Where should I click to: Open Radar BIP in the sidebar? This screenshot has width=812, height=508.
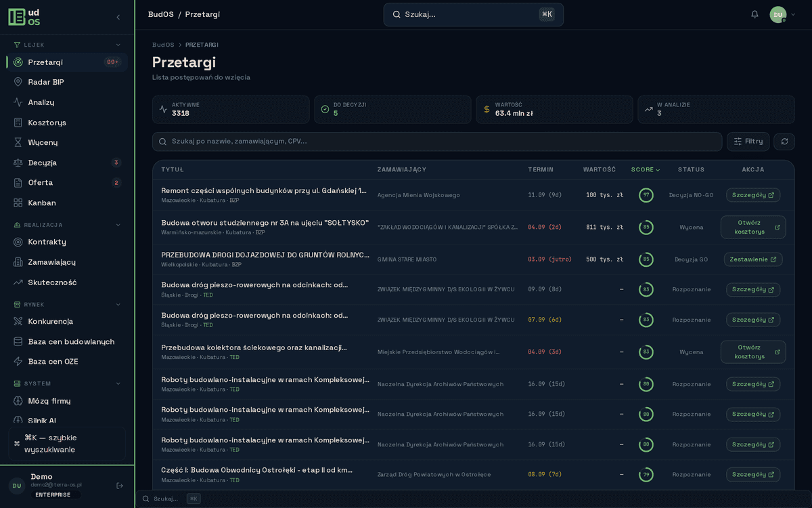[x=67, y=82]
